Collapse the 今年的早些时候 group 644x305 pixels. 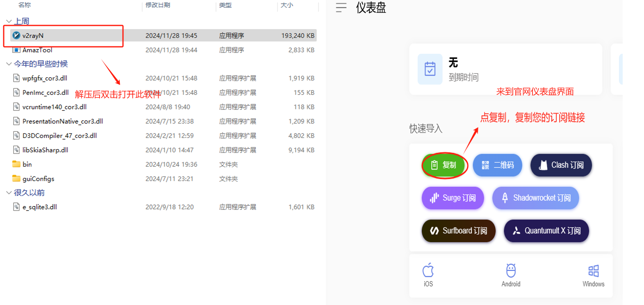click(x=9, y=64)
